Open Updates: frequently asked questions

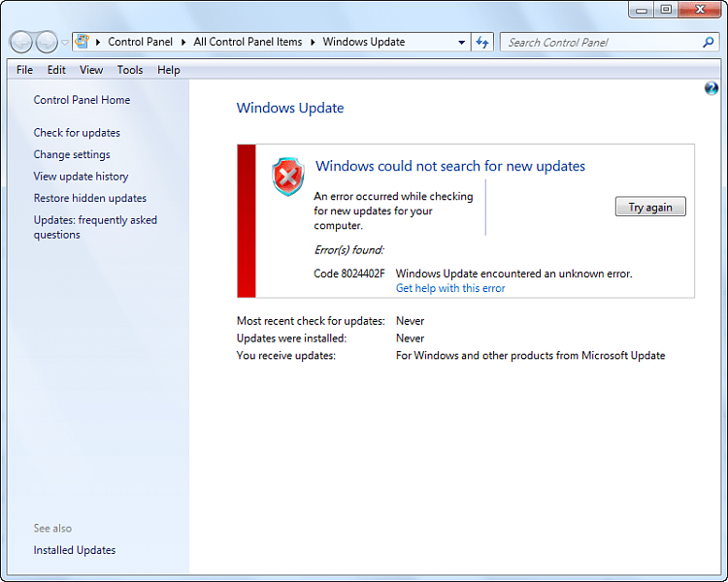pos(95,227)
